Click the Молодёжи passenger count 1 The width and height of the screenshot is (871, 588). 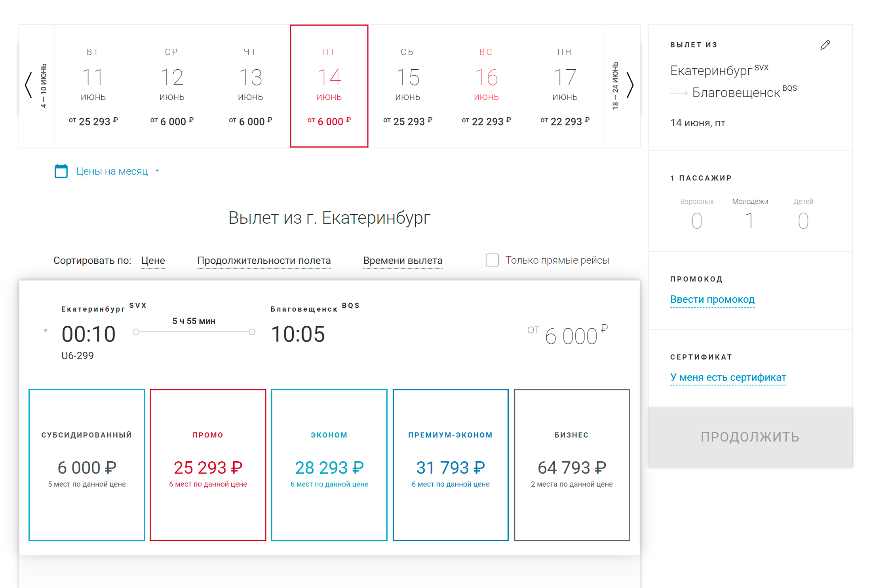click(x=749, y=221)
